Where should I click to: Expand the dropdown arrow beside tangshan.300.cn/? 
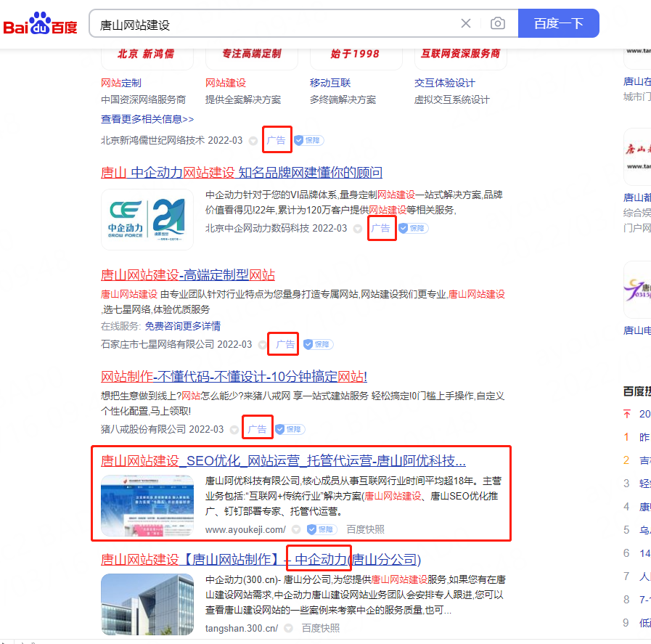[x=288, y=628]
